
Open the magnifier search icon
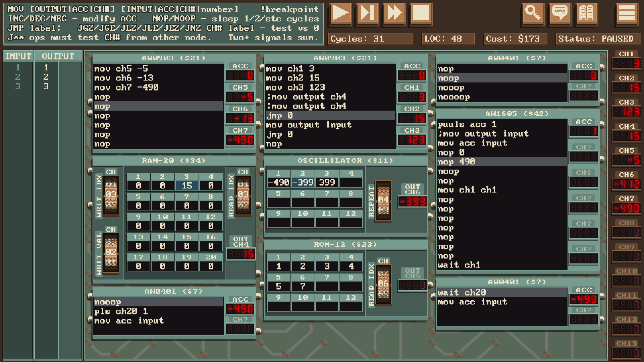click(533, 13)
